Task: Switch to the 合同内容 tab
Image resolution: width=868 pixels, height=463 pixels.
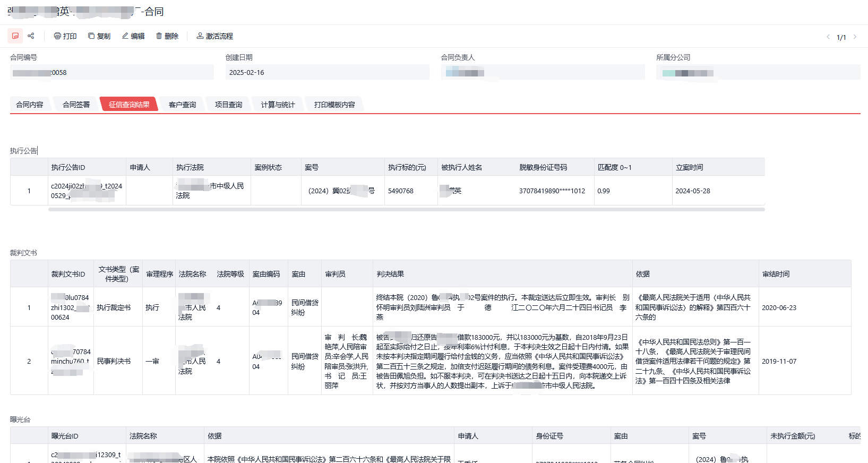Action: coord(30,105)
